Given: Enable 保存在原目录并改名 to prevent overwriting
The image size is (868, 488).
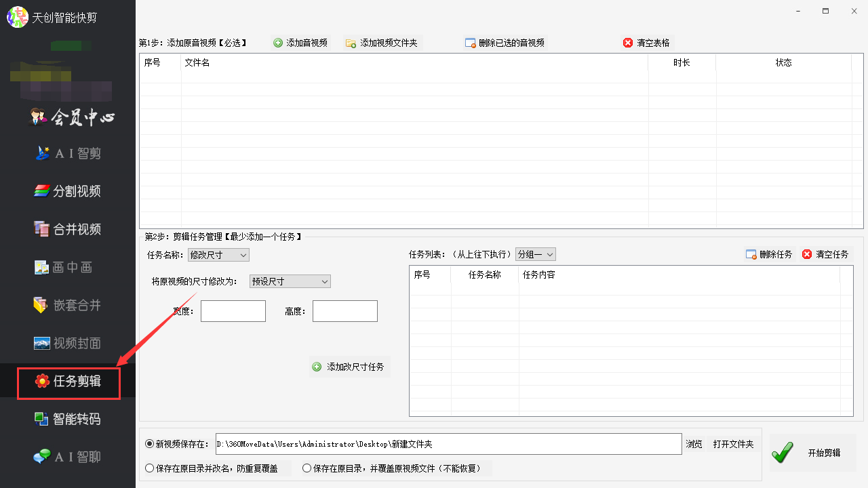Looking at the screenshot, I should point(148,468).
